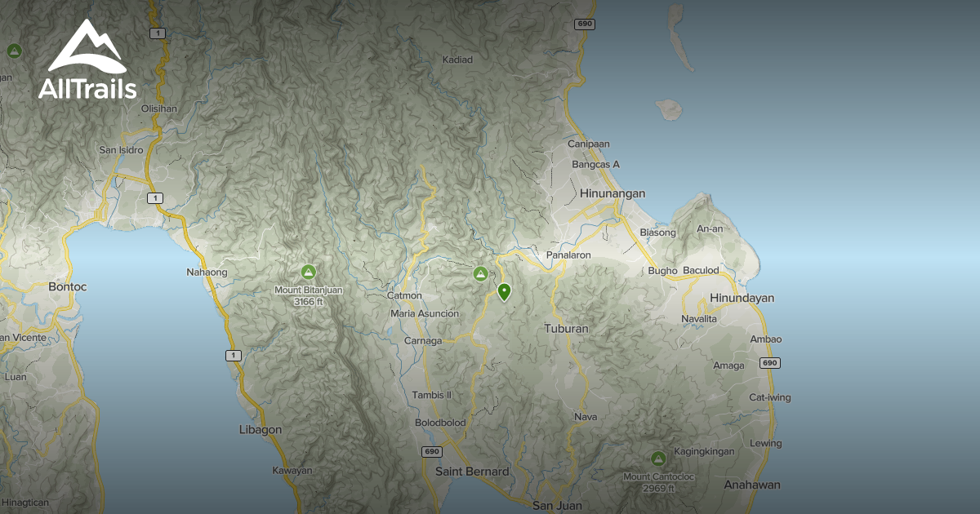Image resolution: width=980 pixels, height=514 pixels.
Task: Select the Mount Bitanjuan 3166 ft label
Action: [x=308, y=295]
